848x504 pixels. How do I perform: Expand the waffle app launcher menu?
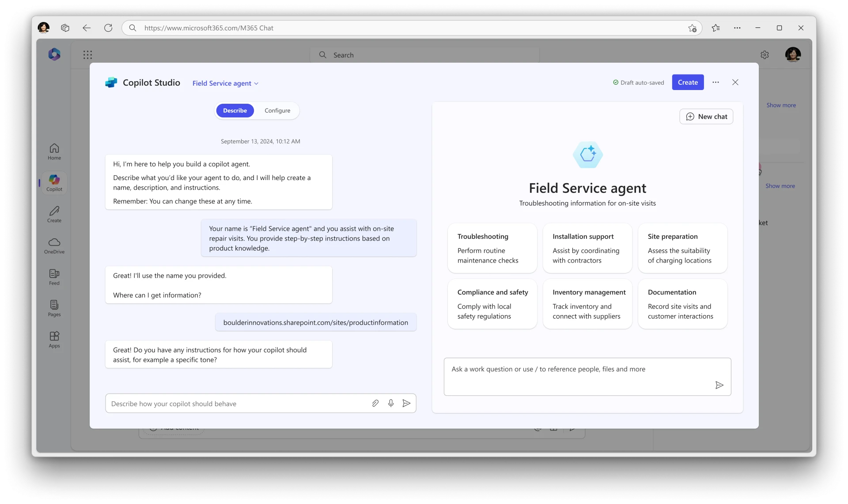click(x=87, y=55)
